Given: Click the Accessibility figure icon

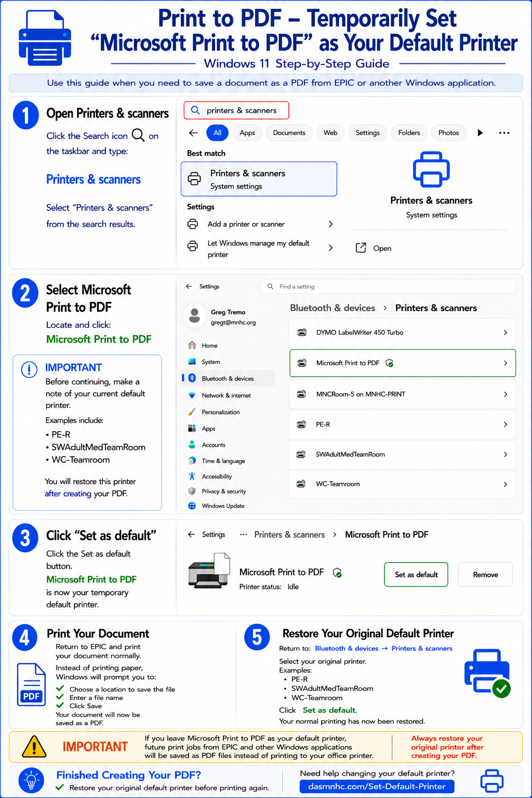Looking at the screenshot, I should 192,476.
